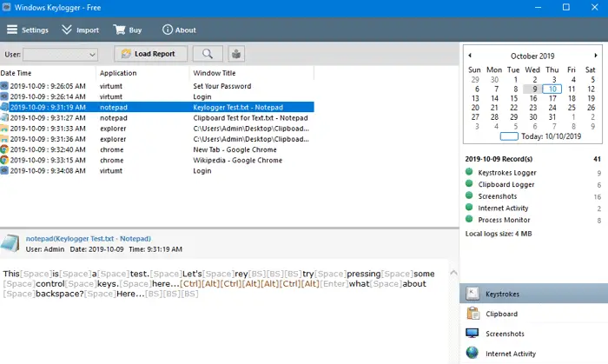Open the Import menu item
This screenshot has width=608, height=364.
coord(80,30)
